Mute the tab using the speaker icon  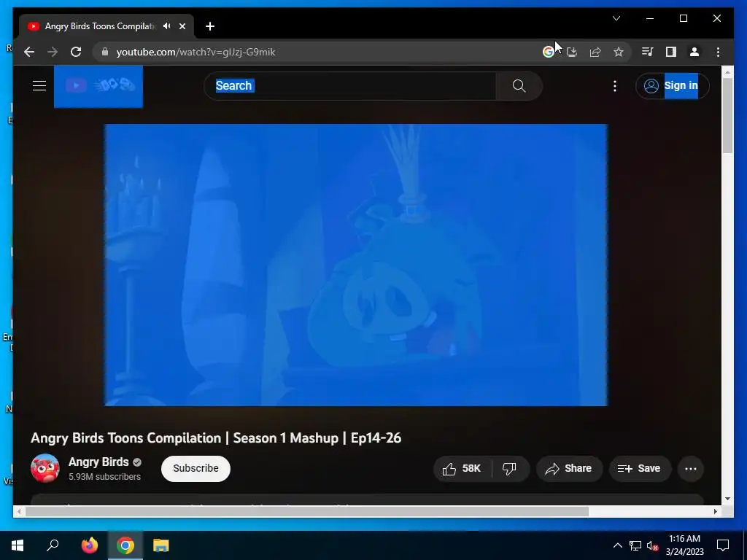coord(167,26)
